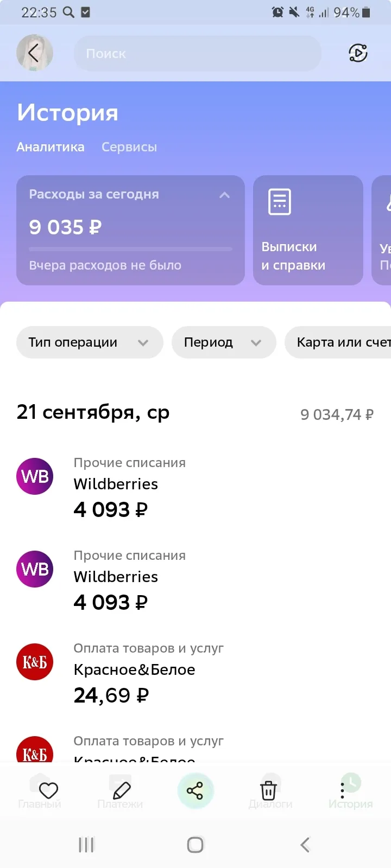Tap the back arrow on the avatar
391x868 pixels.
click(x=34, y=53)
